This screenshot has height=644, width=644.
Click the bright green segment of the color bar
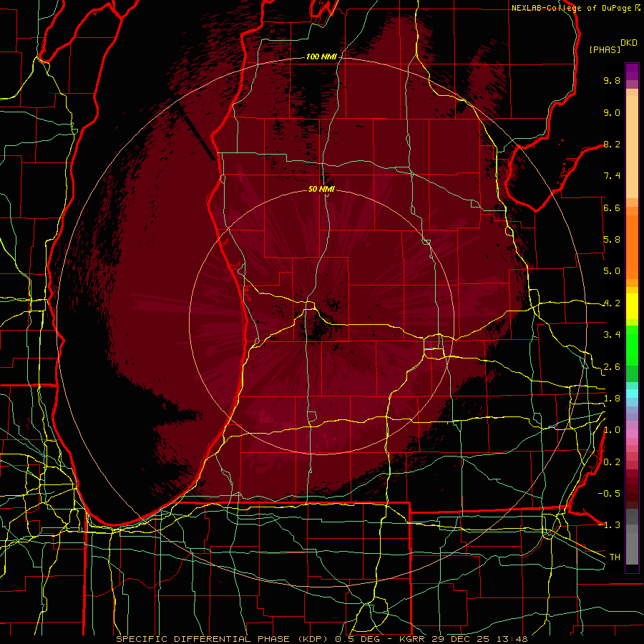click(x=632, y=345)
